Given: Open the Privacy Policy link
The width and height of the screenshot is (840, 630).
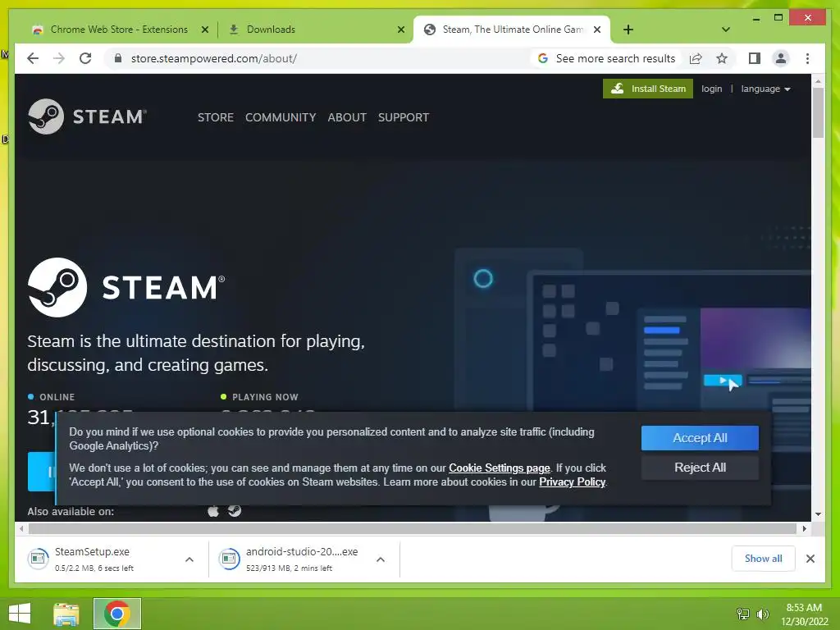Looking at the screenshot, I should [572, 482].
